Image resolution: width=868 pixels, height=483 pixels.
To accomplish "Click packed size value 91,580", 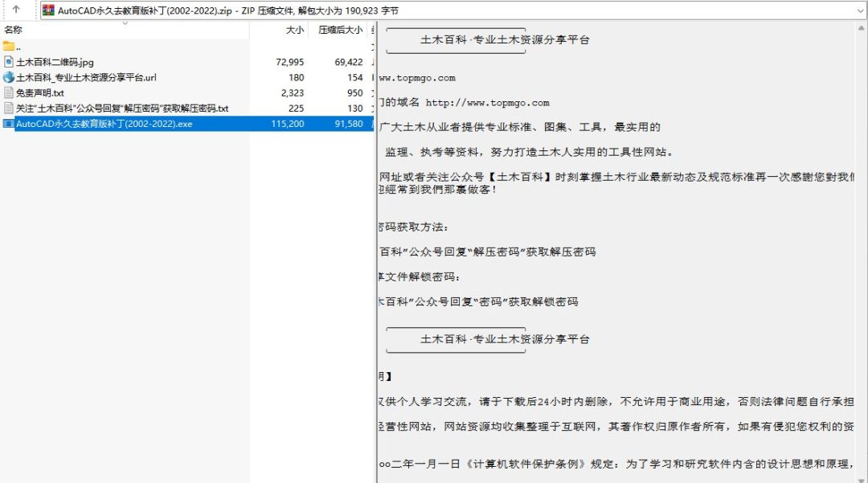I will click(349, 124).
